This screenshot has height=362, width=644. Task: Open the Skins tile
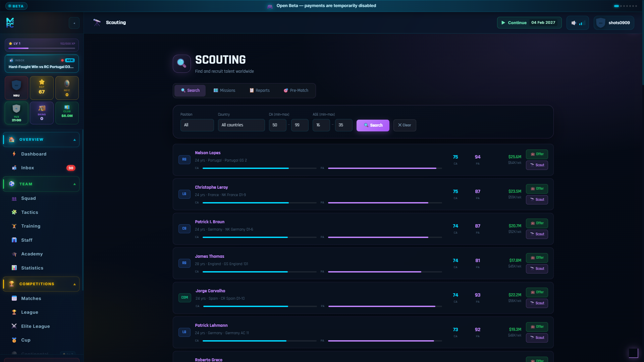[x=42, y=113]
